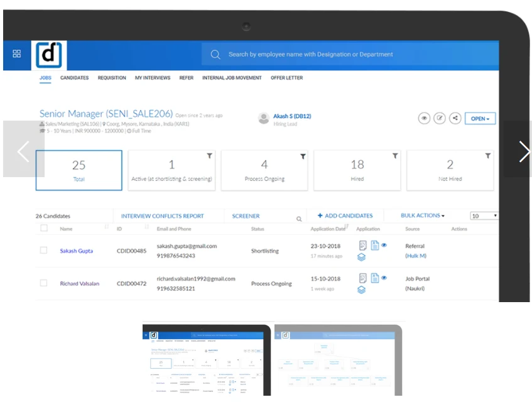Toggle the select-all checkbox in table header
The height and width of the screenshot is (402, 532).
(43, 229)
